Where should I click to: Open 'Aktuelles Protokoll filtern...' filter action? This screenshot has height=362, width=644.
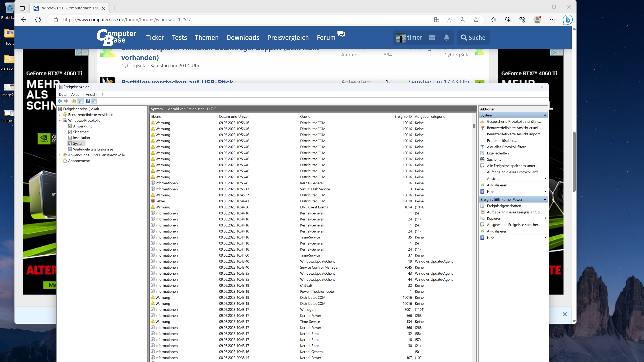coord(508,147)
